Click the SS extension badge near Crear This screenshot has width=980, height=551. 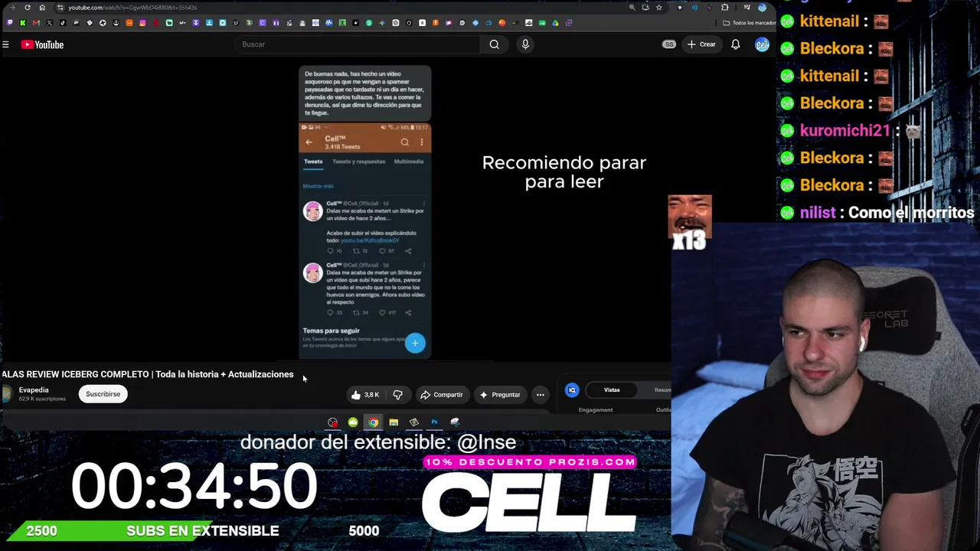point(669,44)
